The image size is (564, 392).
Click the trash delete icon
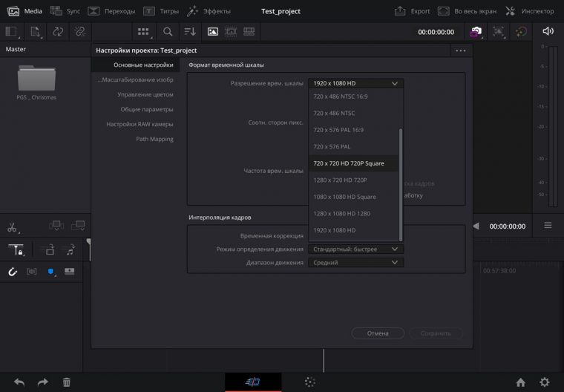pyautogui.click(x=66, y=382)
